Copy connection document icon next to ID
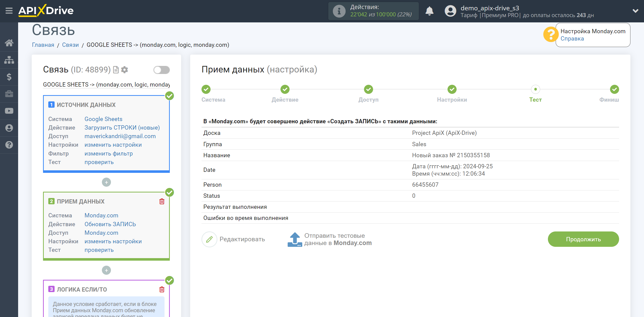Viewport: 644px width, 317px height. (116, 70)
